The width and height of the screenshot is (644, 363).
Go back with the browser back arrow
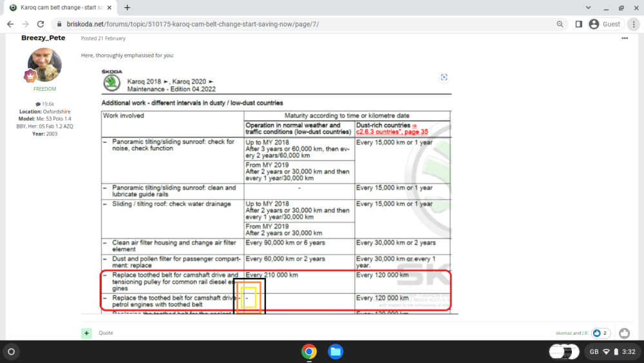click(10, 25)
